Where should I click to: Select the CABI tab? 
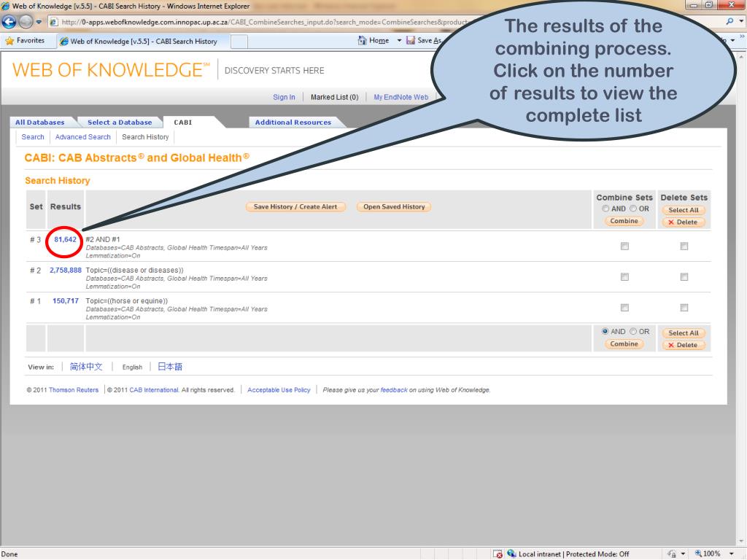[x=183, y=122]
